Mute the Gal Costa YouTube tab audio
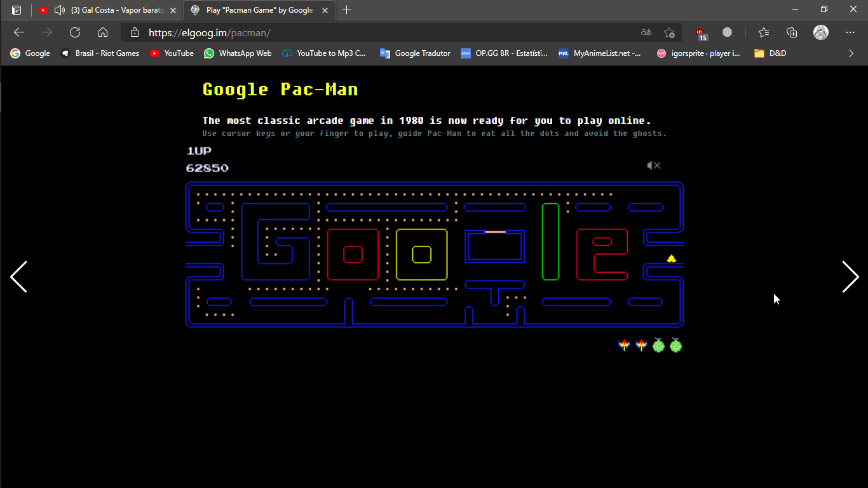The height and width of the screenshot is (488, 868). pos(60,10)
